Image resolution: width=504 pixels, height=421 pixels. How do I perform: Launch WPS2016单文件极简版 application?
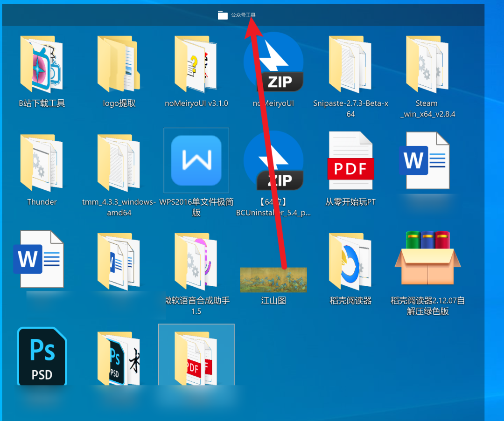pyautogui.click(x=196, y=160)
